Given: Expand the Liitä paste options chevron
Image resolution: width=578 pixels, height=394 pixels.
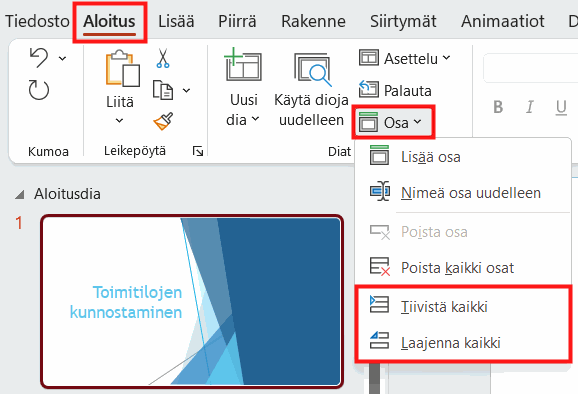Looking at the screenshot, I should pyautogui.click(x=119, y=121).
